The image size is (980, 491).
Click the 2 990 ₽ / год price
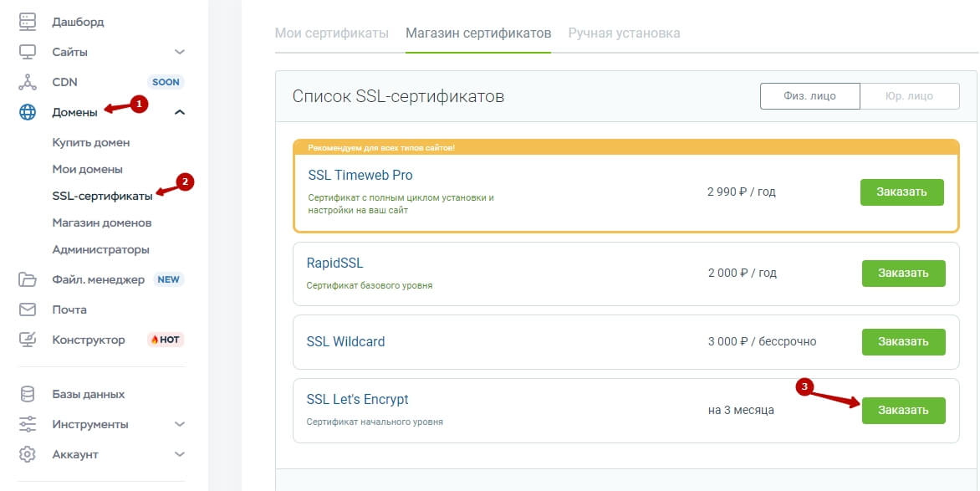741,192
